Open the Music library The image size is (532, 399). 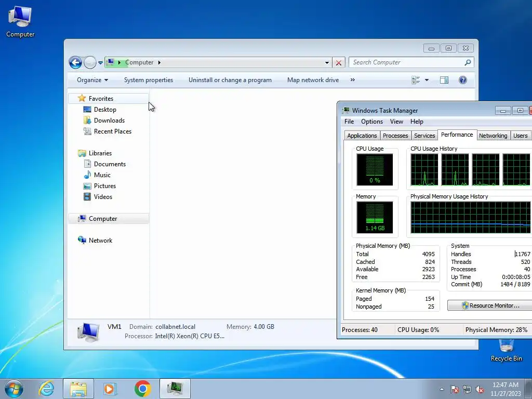102,175
